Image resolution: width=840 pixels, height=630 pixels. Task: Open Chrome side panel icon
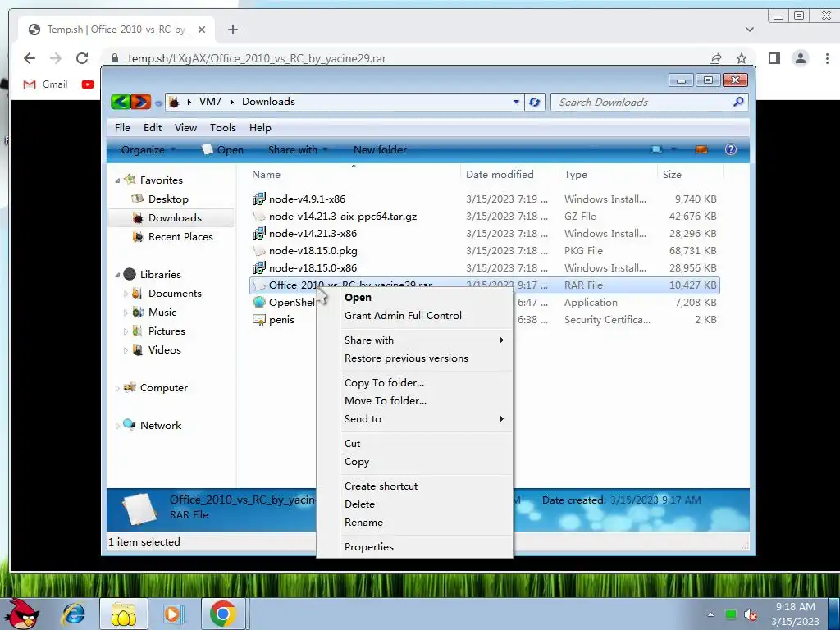pyautogui.click(x=774, y=58)
